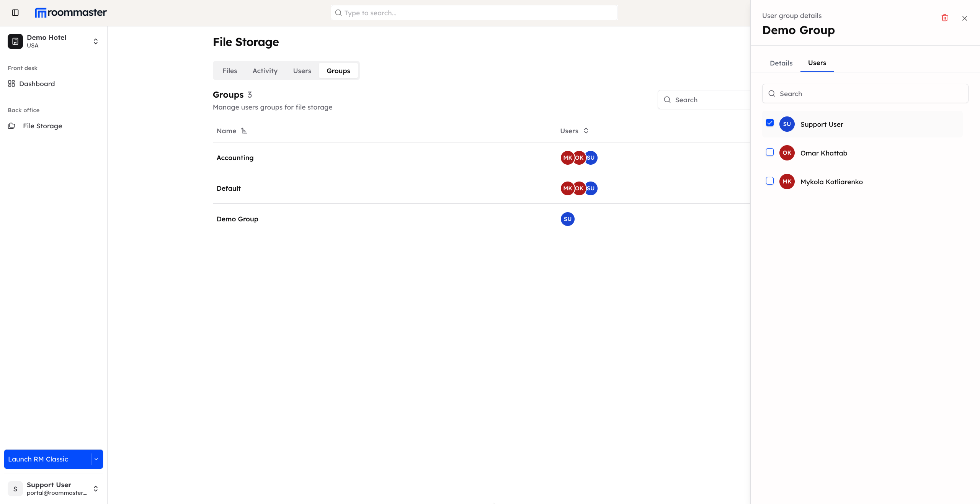Toggle the sidebar collapse icon
This screenshot has width=980, height=504.
[x=15, y=12]
